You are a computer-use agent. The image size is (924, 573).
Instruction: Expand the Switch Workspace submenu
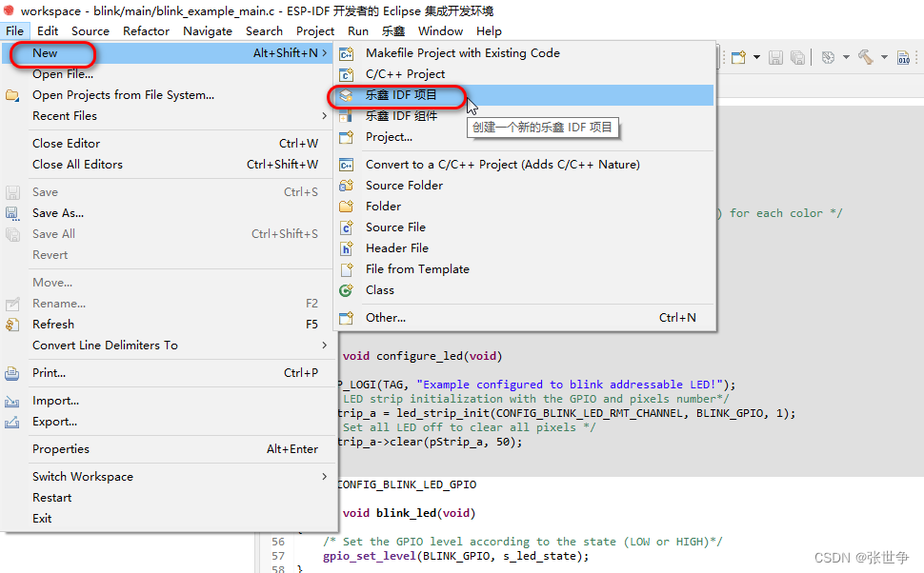tap(325, 477)
